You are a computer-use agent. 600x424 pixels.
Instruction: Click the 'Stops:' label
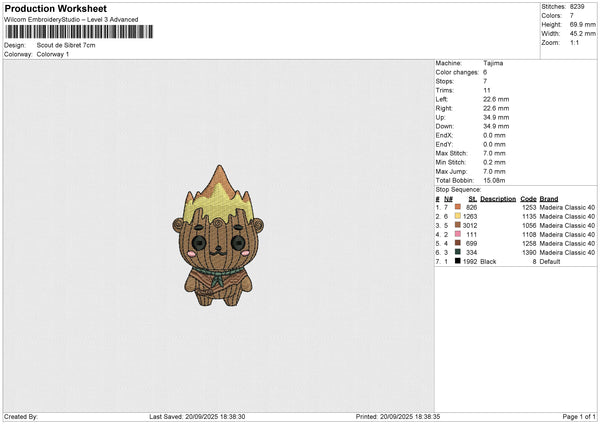point(445,81)
